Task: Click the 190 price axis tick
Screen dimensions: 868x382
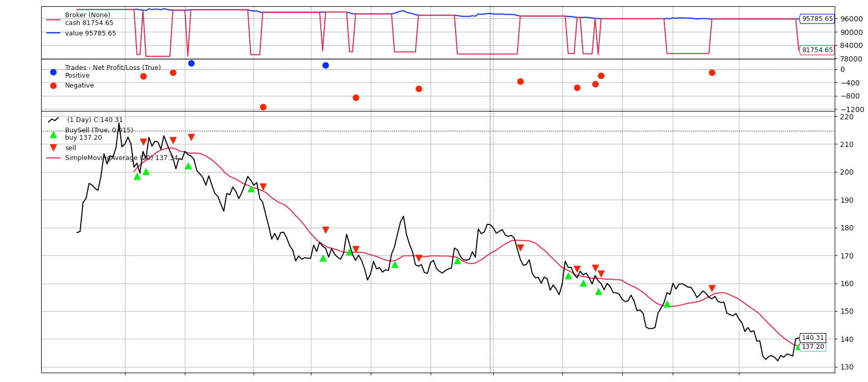Action: pyautogui.click(x=847, y=200)
